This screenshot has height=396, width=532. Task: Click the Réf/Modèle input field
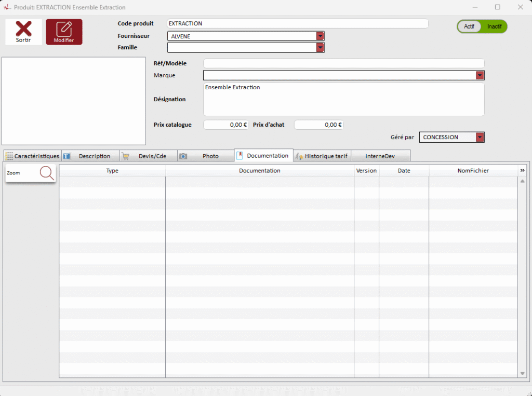343,63
